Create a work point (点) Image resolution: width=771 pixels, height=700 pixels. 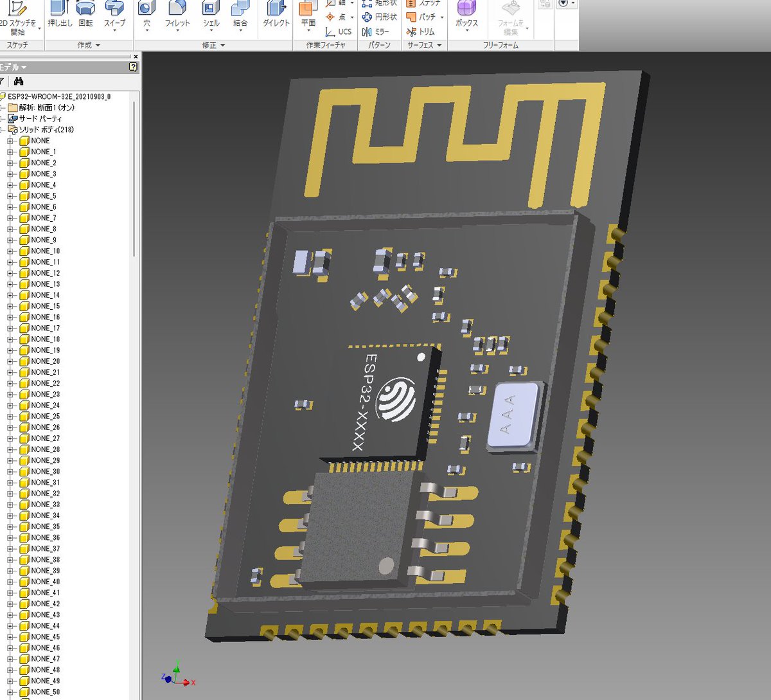click(335, 17)
